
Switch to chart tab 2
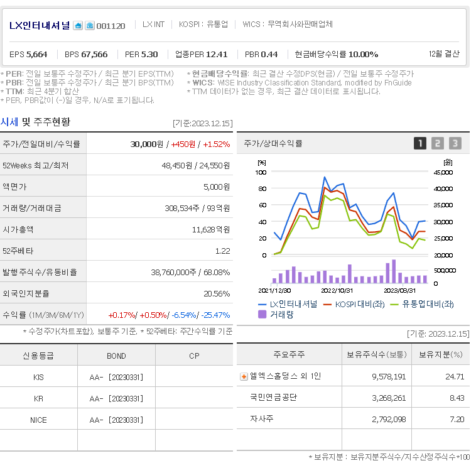click(438, 143)
